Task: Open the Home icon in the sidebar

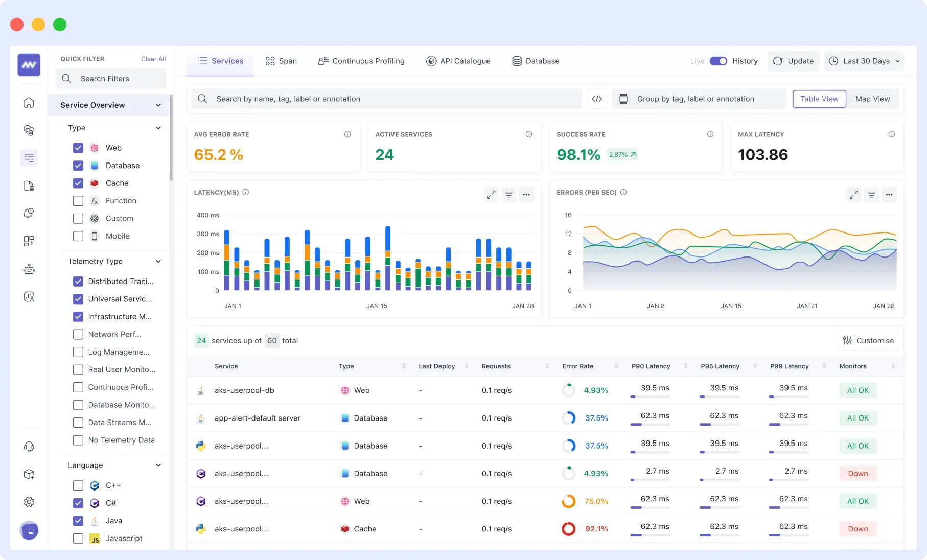Action: tap(29, 103)
